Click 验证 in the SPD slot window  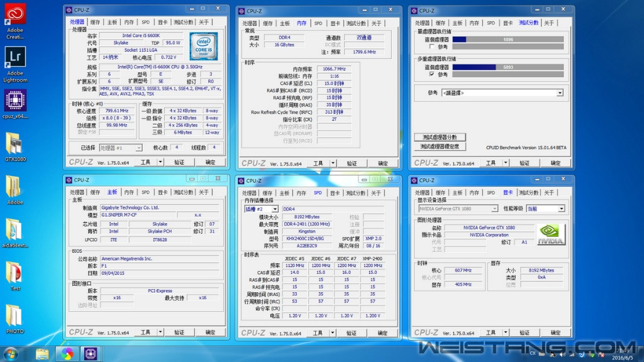pos(351,333)
